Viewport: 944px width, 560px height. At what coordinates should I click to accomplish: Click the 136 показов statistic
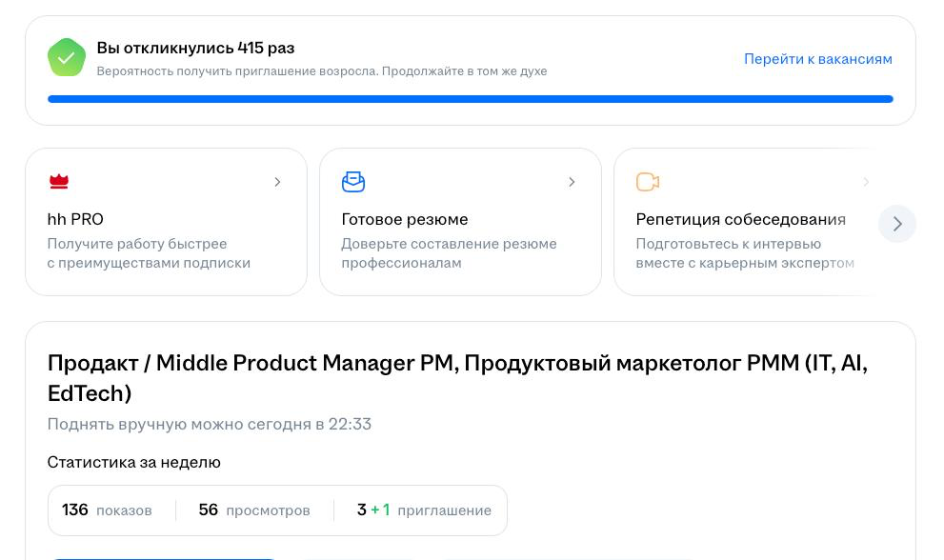[x=107, y=510]
